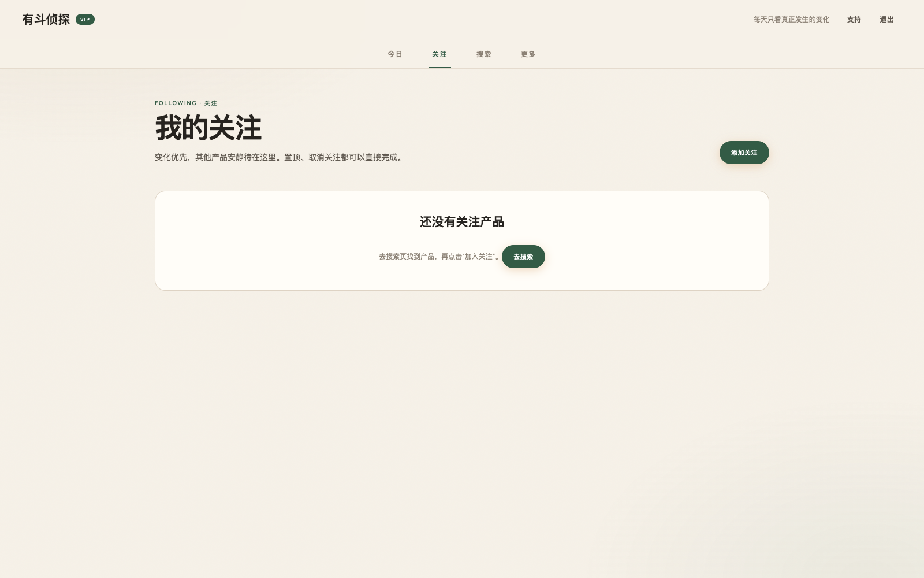The height and width of the screenshot is (578, 924).
Task: Select the 关注 tab
Action: tap(439, 54)
